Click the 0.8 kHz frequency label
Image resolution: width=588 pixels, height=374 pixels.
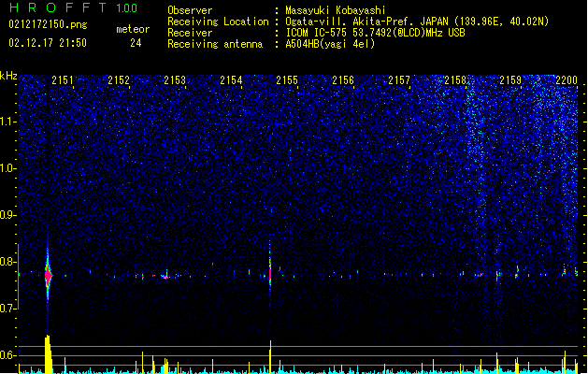(8, 262)
